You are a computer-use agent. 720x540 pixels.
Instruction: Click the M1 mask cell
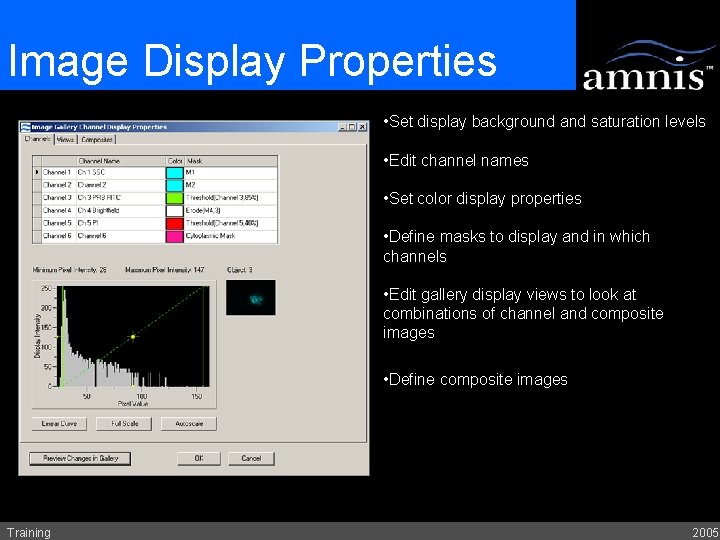[x=231, y=173]
